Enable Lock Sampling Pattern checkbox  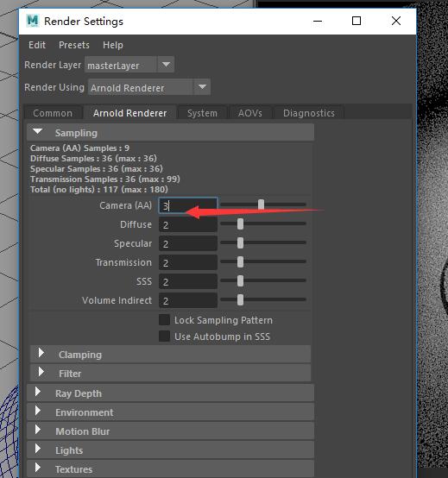coord(164,320)
